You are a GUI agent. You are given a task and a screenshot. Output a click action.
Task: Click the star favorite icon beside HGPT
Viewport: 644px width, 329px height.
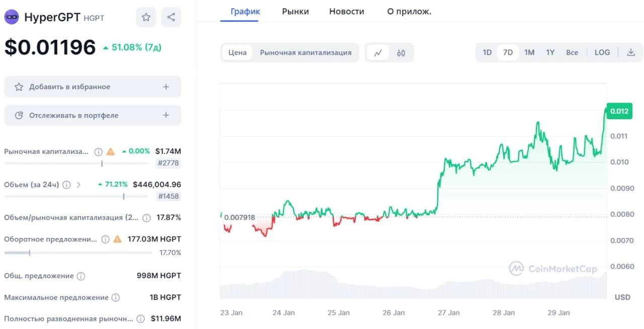click(146, 17)
